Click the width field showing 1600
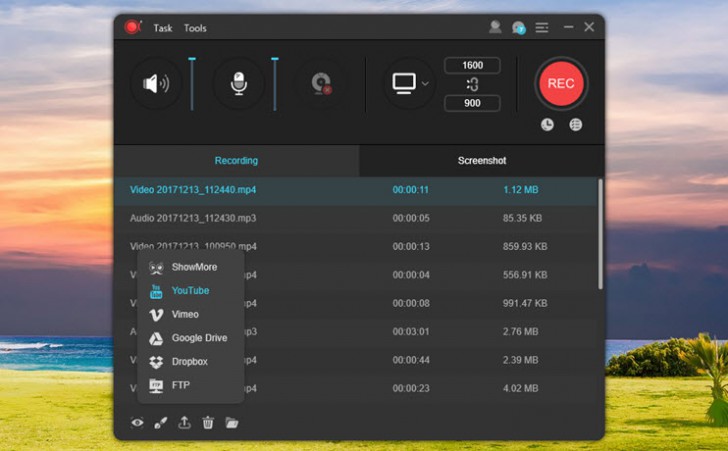The height and width of the screenshot is (451, 728). pyautogui.click(x=472, y=66)
